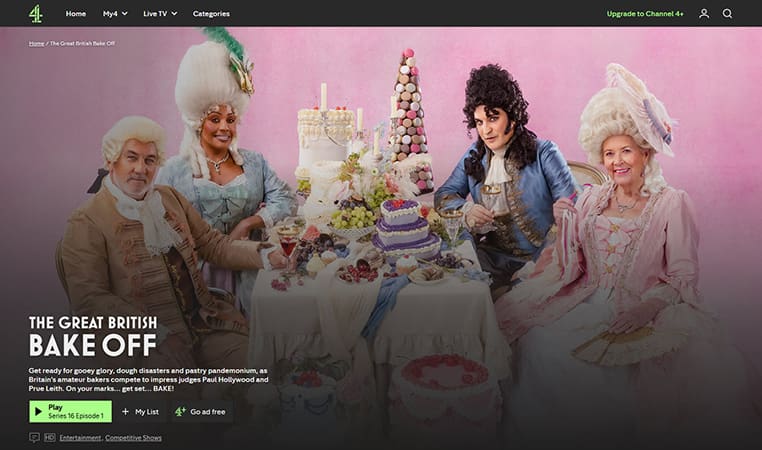Click the Upgrade to Channel 4+ link

click(645, 14)
